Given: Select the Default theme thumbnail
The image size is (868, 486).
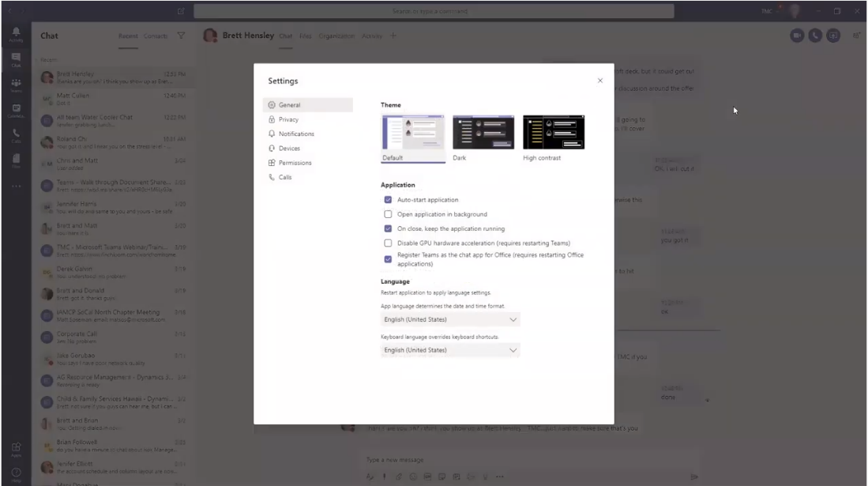Looking at the screenshot, I should click(413, 133).
